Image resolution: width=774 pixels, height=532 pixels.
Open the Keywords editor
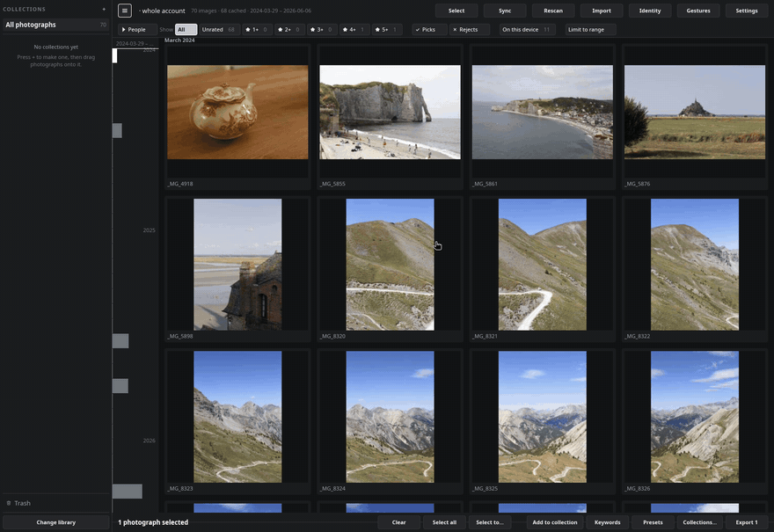click(608, 522)
